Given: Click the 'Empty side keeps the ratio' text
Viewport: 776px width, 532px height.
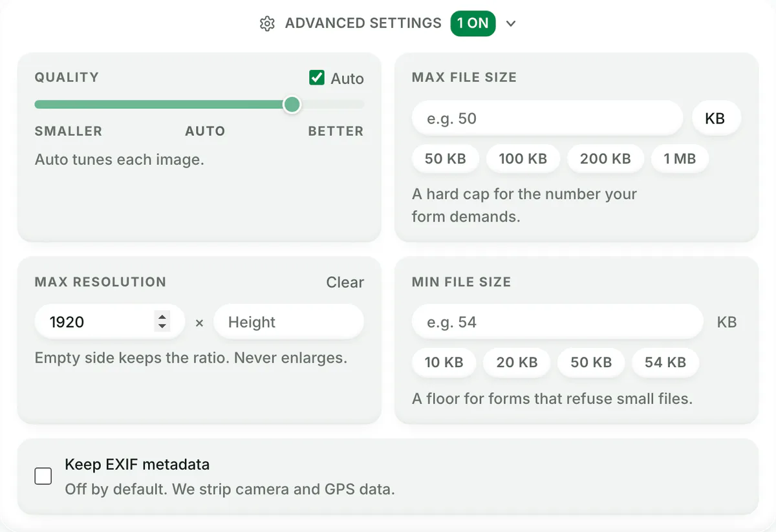Looking at the screenshot, I should 131,357.
